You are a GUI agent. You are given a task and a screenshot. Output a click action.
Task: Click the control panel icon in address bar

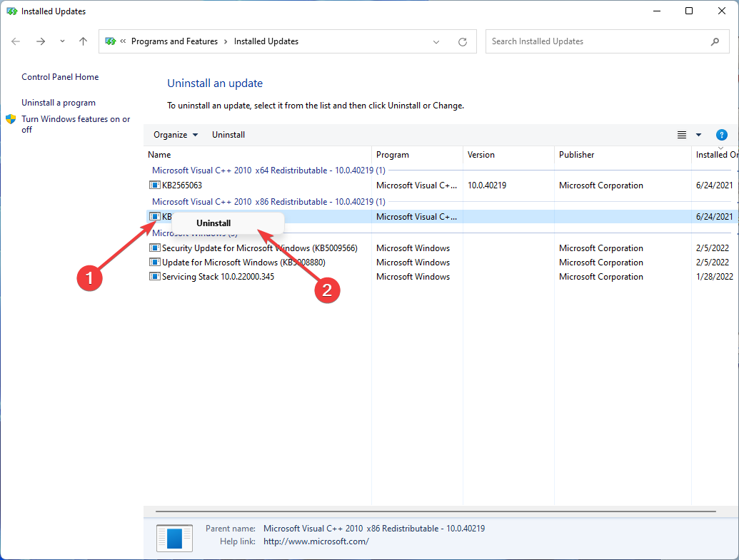111,41
